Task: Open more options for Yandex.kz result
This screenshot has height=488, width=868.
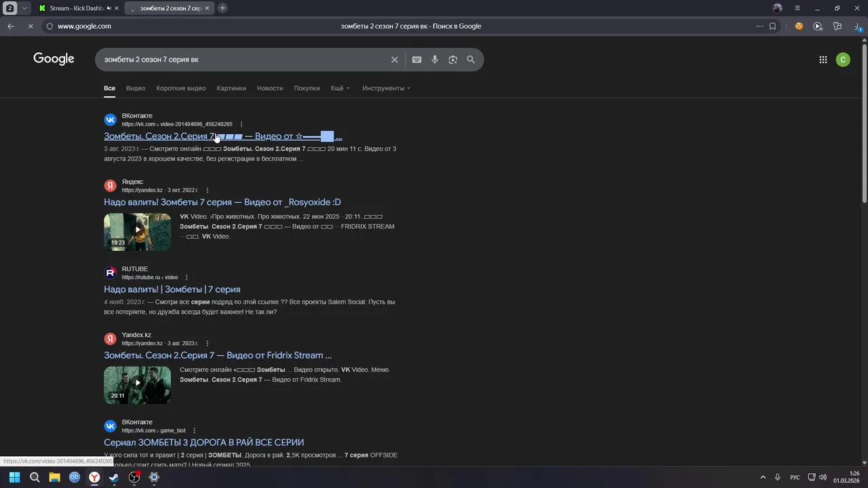Action: (208, 344)
